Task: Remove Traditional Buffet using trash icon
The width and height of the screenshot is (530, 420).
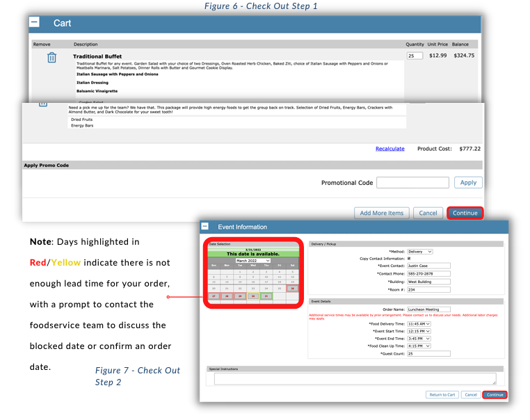Action: (x=51, y=58)
